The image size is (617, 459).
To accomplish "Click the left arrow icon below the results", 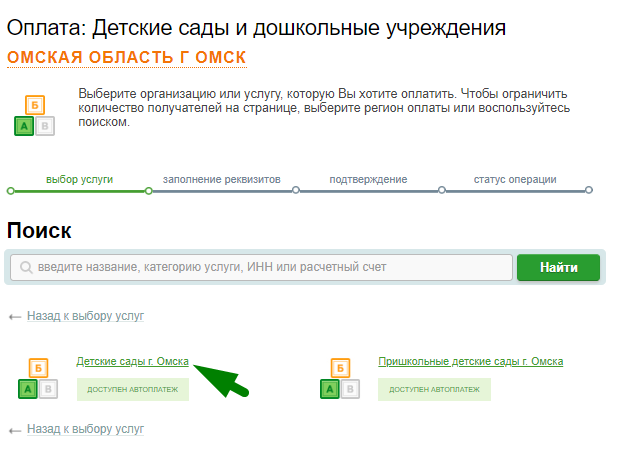I will click(x=14, y=429).
